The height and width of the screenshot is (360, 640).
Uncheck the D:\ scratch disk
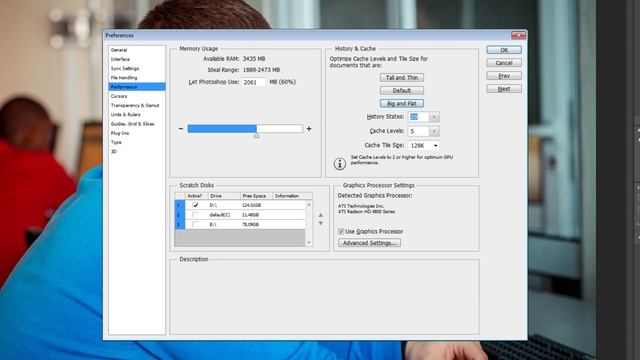[195, 205]
